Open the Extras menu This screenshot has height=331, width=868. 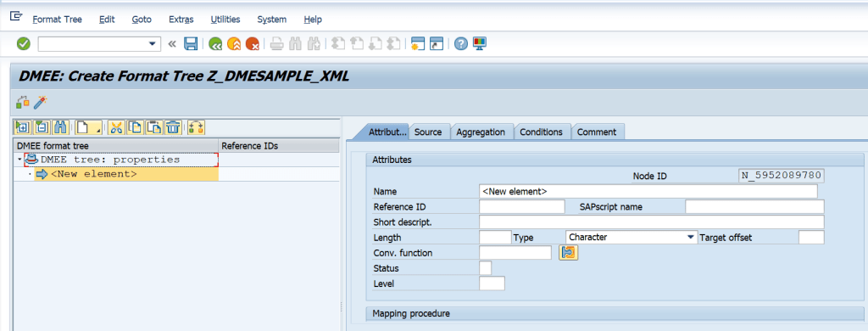click(x=181, y=20)
